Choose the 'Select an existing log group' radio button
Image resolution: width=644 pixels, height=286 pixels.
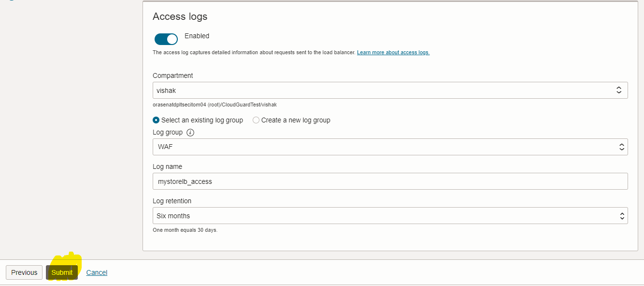click(156, 120)
